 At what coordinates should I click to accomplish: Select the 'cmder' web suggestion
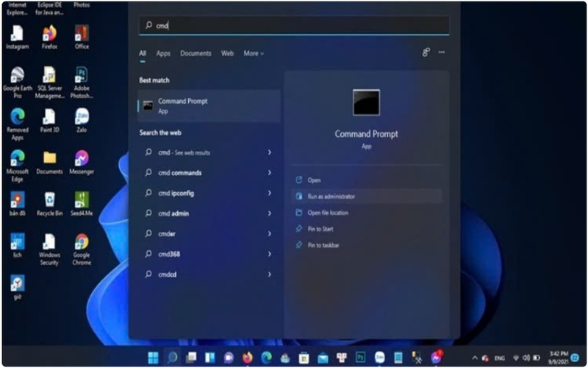209,233
